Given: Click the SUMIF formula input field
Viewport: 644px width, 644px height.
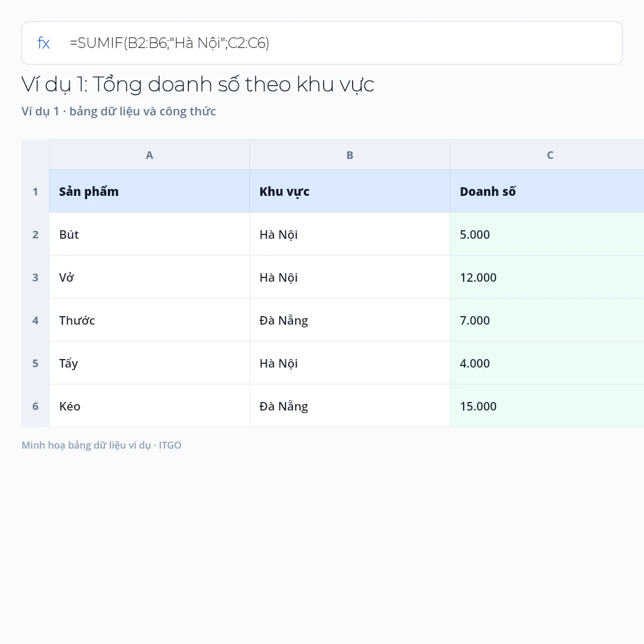Looking at the screenshot, I should (x=322, y=43).
